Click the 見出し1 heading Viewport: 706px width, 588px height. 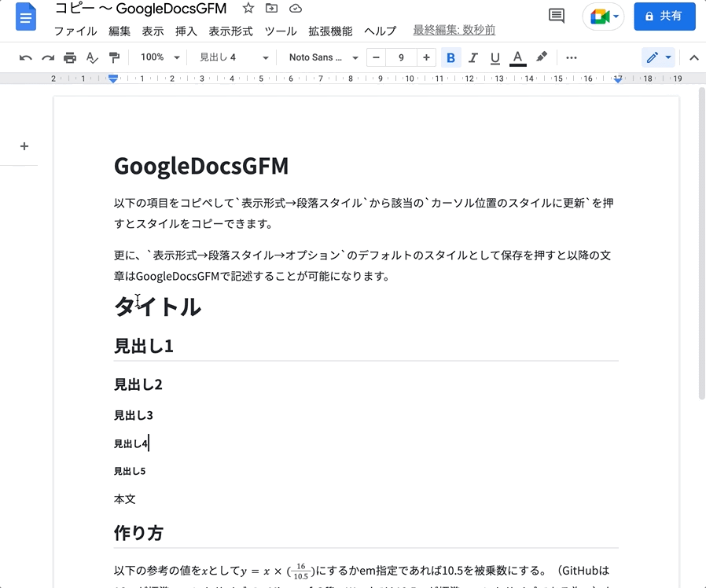pyautogui.click(x=144, y=346)
